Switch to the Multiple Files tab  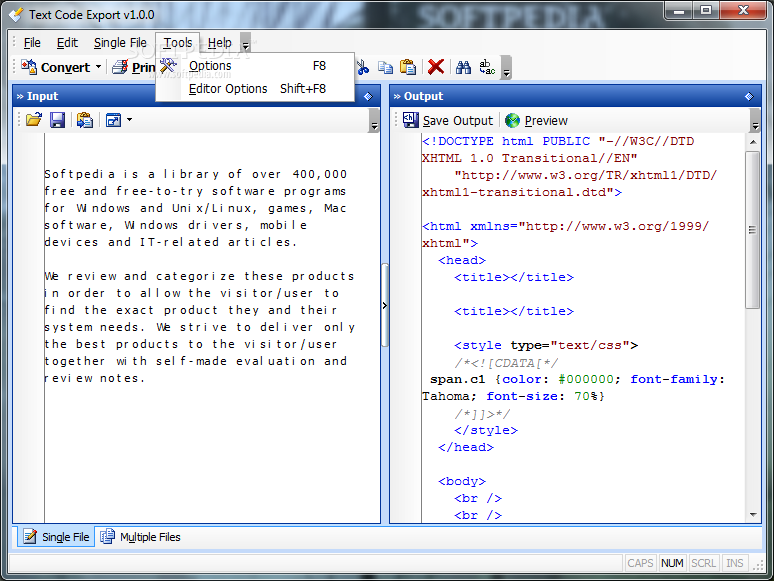pyautogui.click(x=141, y=537)
